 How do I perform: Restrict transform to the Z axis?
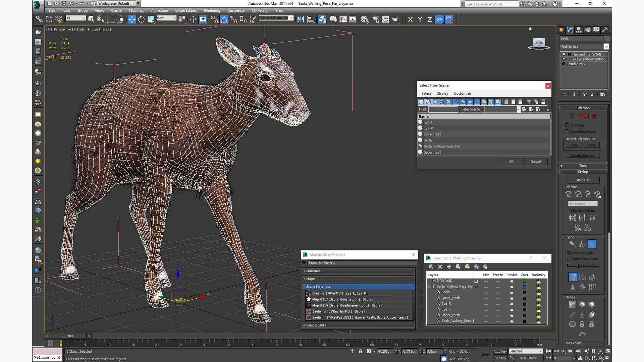pos(429,19)
